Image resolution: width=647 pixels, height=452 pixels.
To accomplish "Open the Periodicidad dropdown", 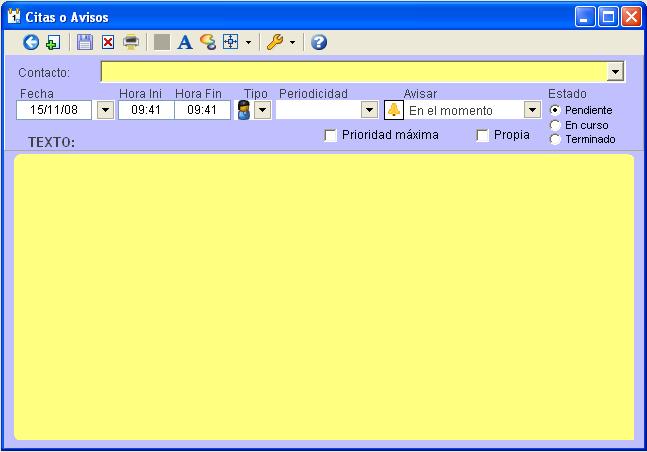I will tap(369, 110).
